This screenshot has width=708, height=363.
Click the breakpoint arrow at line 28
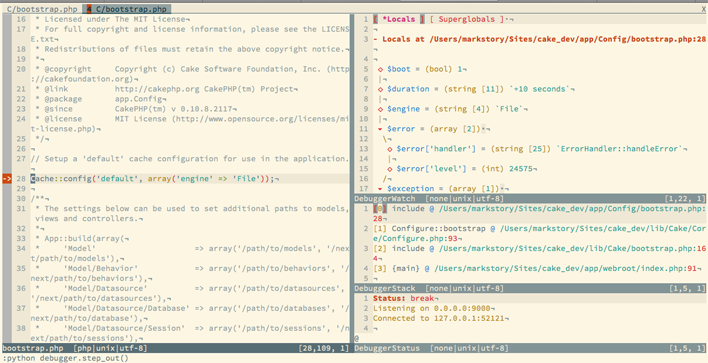pos(7,178)
